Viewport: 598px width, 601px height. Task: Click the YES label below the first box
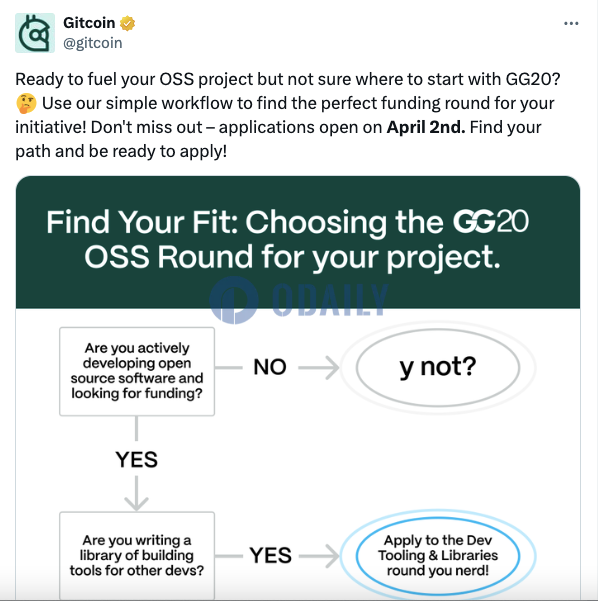[136, 459]
